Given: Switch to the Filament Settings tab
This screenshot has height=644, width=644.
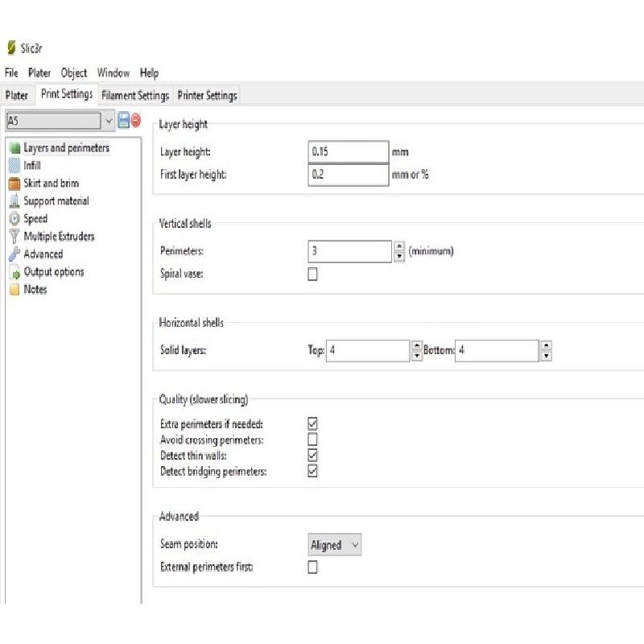Looking at the screenshot, I should coord(135,95).
